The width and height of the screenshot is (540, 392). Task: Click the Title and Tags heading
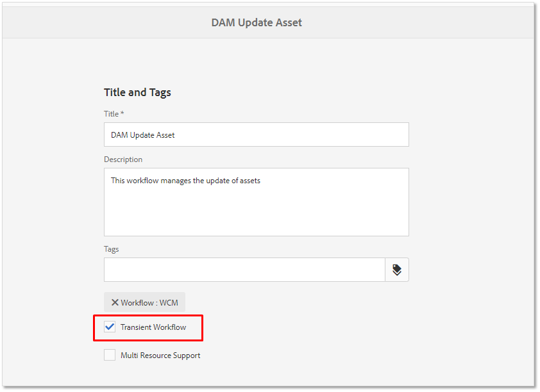tap(137, 92)
